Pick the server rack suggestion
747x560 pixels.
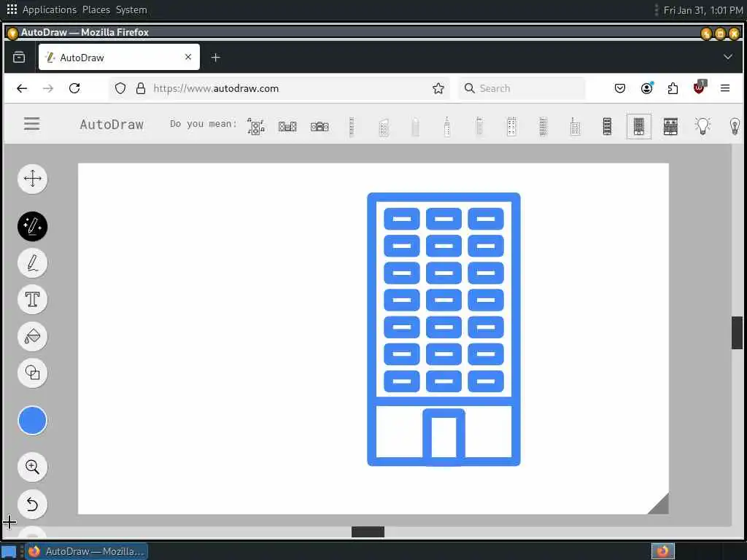(x=607, y=127)
